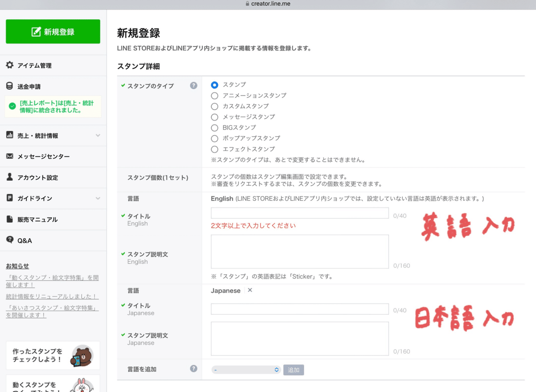Click the Japanese スタンプ説明文 text area
This screenshot has width=536, height=392.
(300, 338)
